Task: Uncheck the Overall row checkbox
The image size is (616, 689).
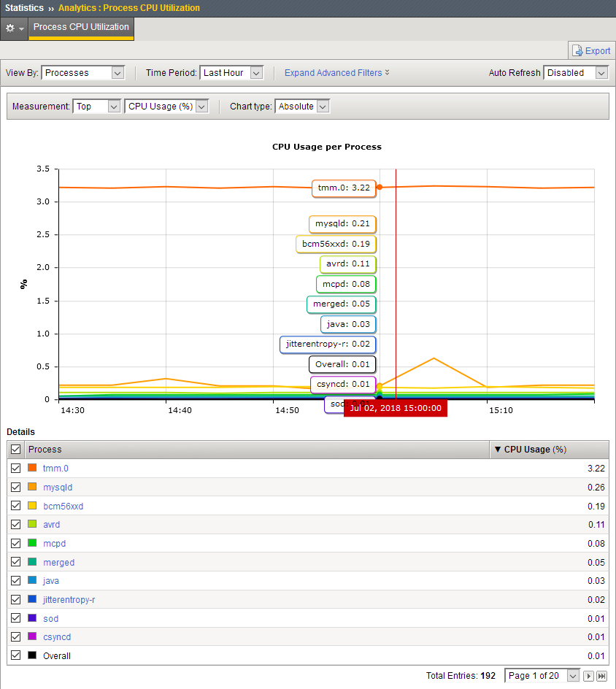Action: (x=16, y=656)
